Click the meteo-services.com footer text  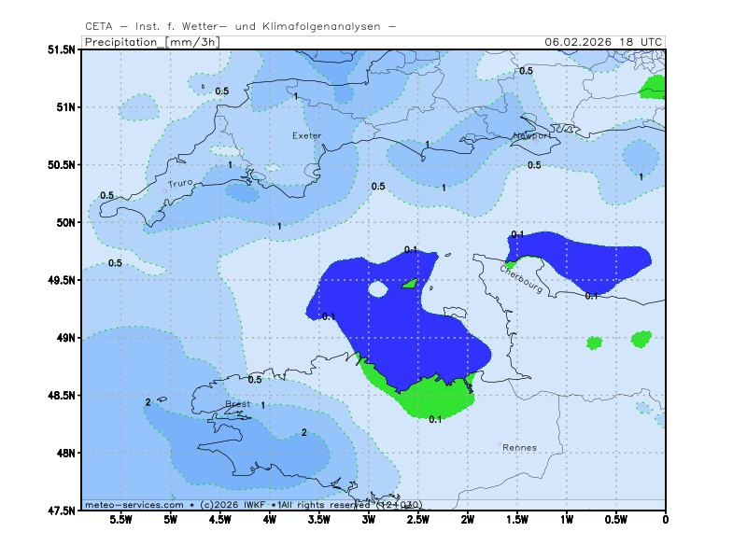(x=127, y=504)
